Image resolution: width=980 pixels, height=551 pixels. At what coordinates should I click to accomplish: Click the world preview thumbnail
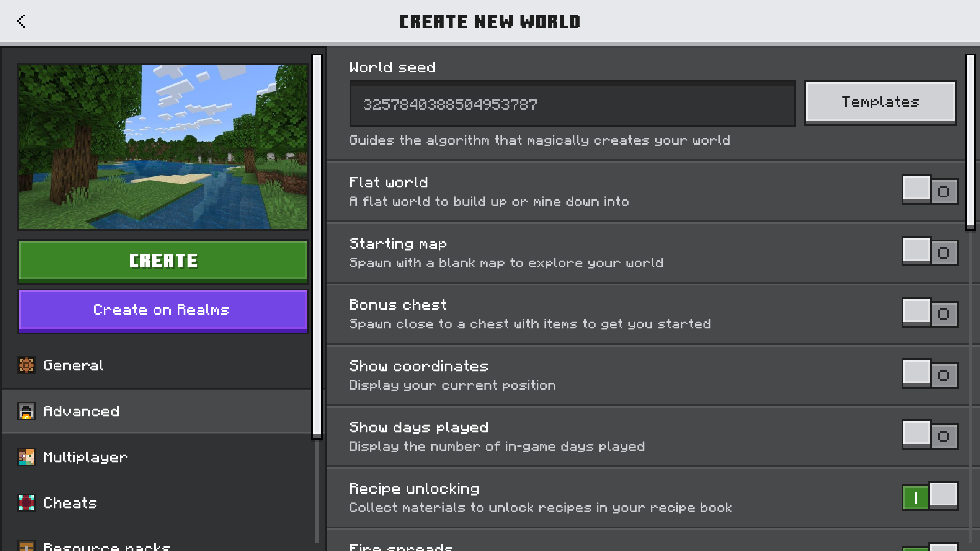point(163,147)
